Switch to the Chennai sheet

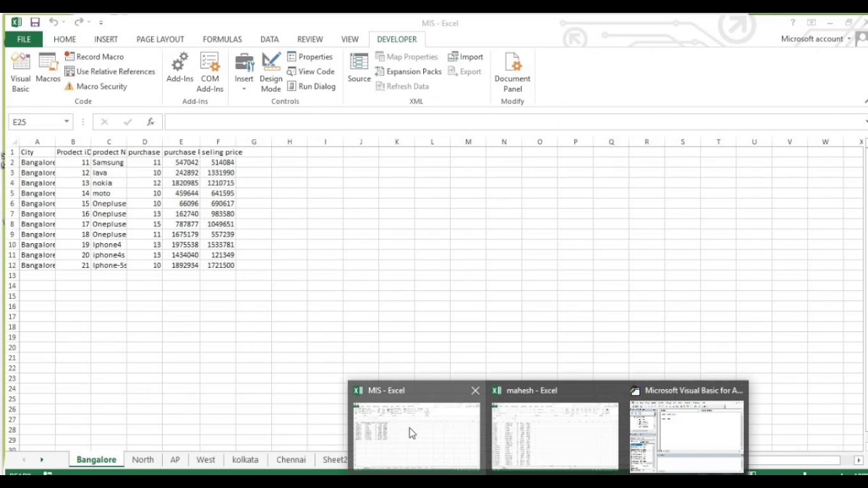tap(291, 460)
